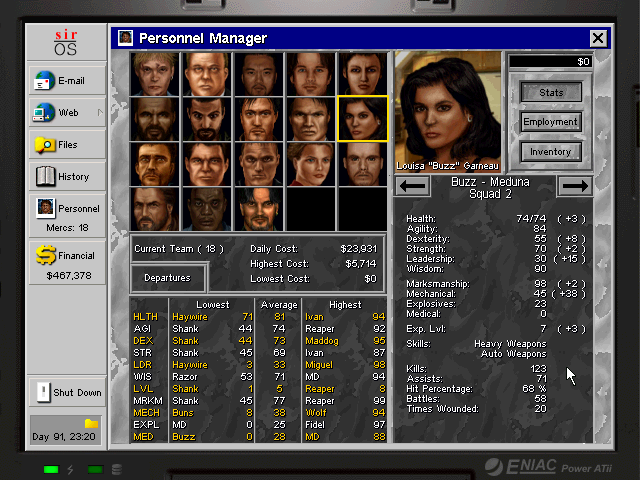This screenshot has width=640, height=480.
Task: Go to previous merc with left arrow
Action: click(413, 186)
